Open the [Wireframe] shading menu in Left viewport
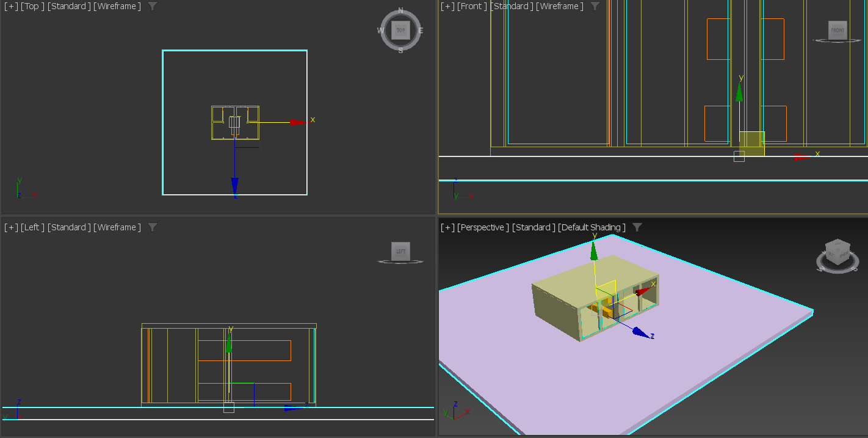This screenshot has height=438, width=868. pos(117,227)
